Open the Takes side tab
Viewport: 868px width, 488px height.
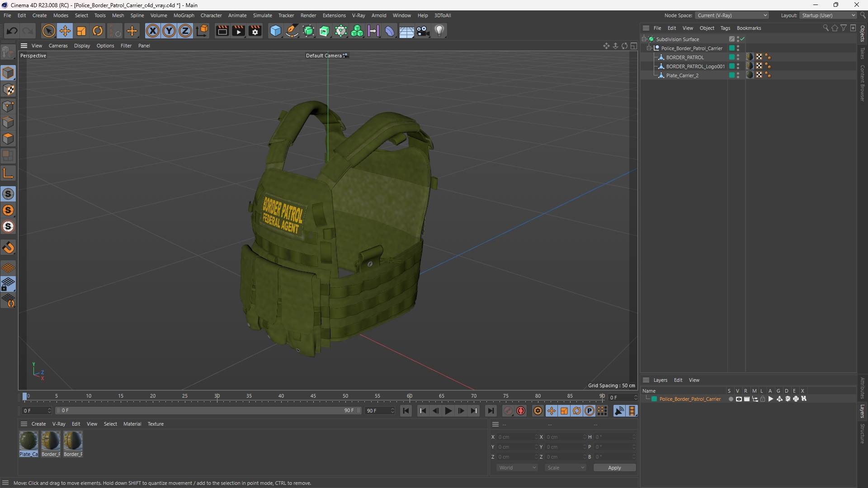[x=863, y=53]
